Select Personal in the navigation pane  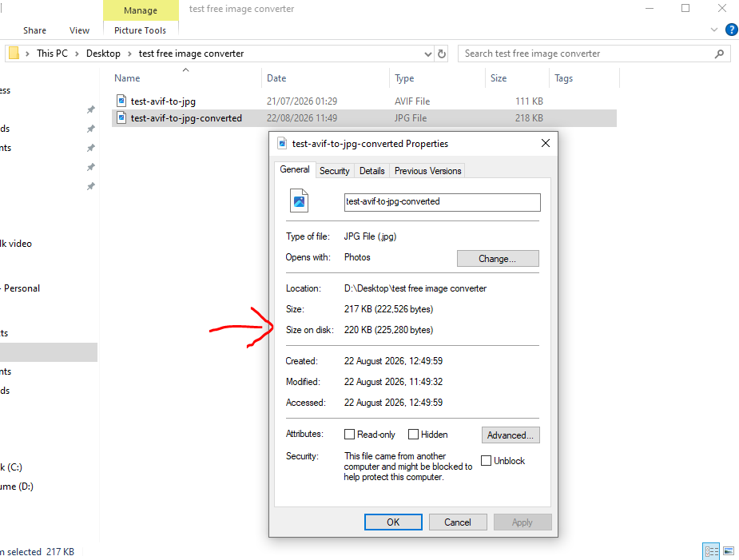click(22, 288)
